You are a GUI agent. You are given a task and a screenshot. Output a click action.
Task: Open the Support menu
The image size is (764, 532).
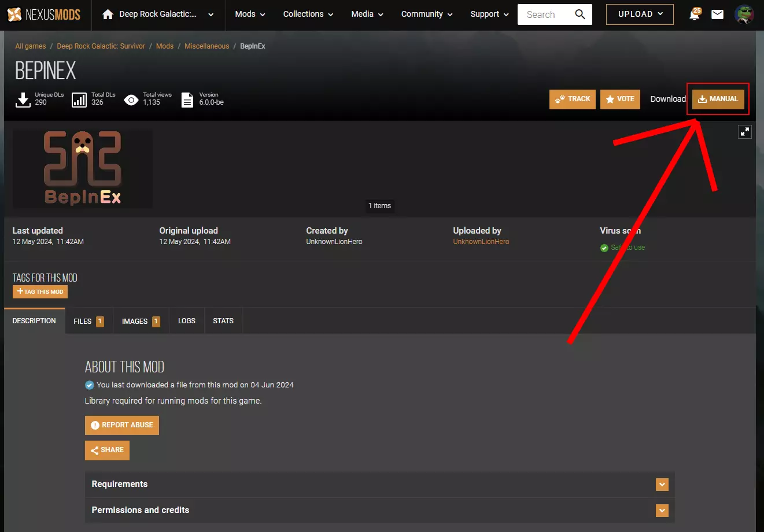[489, 14]
